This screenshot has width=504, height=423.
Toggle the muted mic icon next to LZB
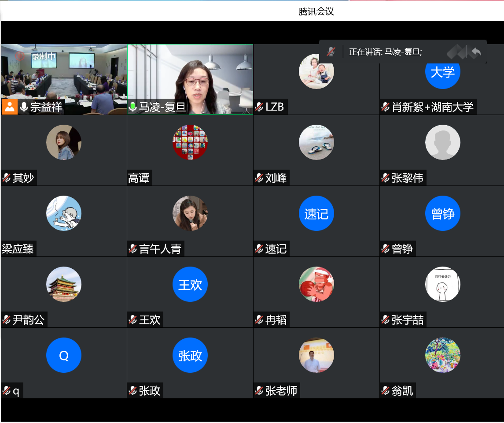coord(259,107)
